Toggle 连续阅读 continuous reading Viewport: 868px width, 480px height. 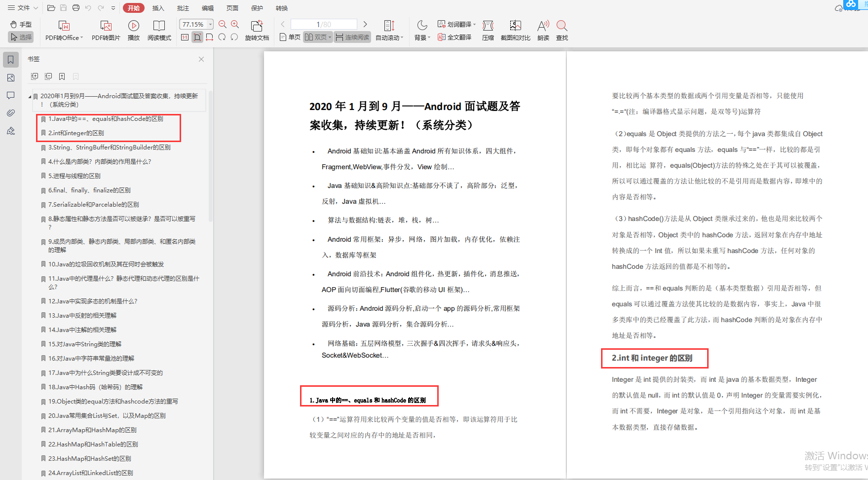352,37
